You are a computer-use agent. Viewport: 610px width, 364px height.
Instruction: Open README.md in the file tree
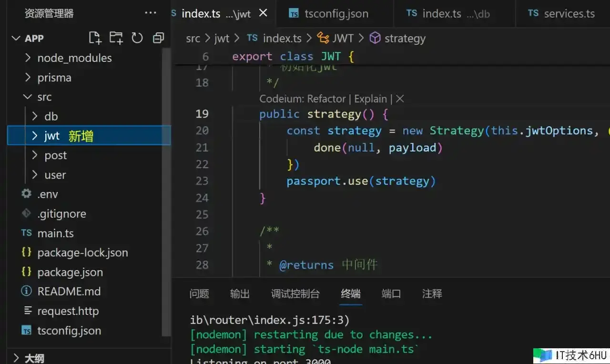point(69,291)
